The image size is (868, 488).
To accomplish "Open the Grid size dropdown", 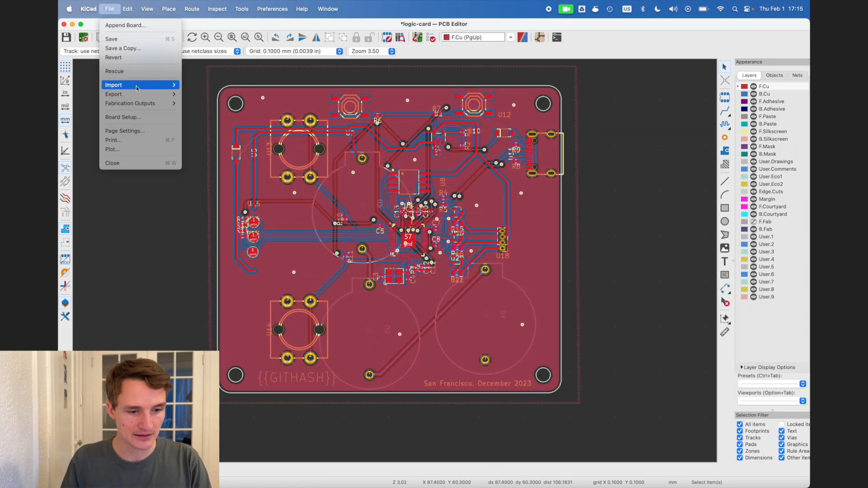I will pos(340,52).
